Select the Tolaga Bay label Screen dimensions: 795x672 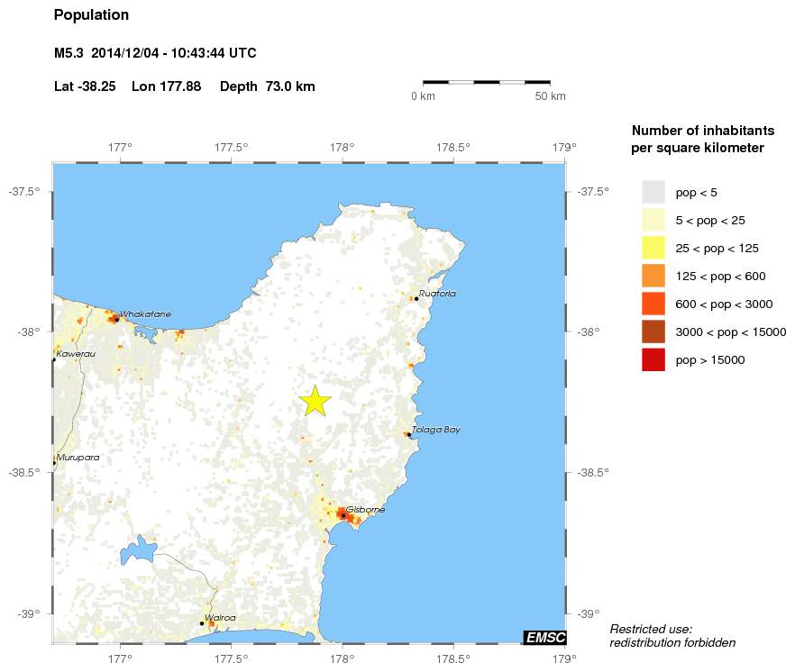click(x=436, y=430)
